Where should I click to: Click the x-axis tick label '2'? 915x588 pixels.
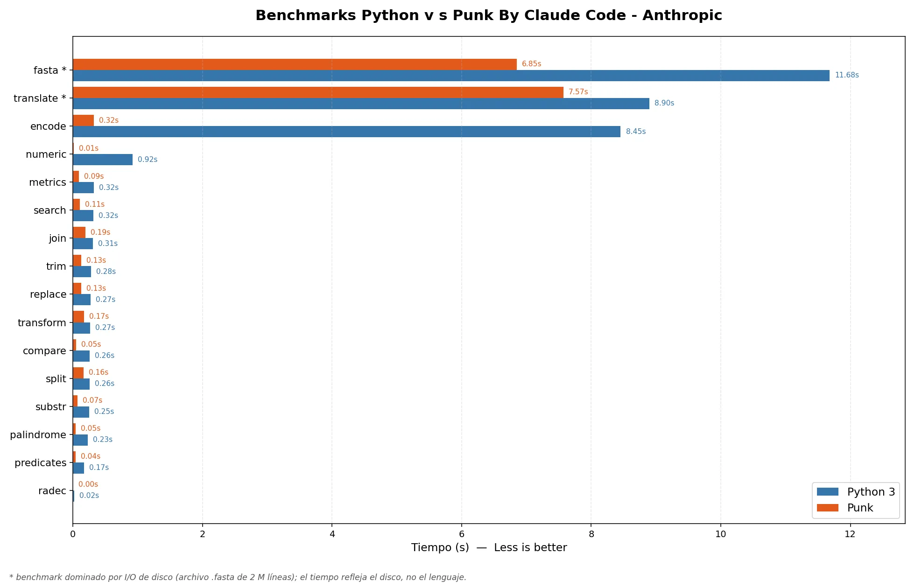pyautogui.click(x=203, y=534)
